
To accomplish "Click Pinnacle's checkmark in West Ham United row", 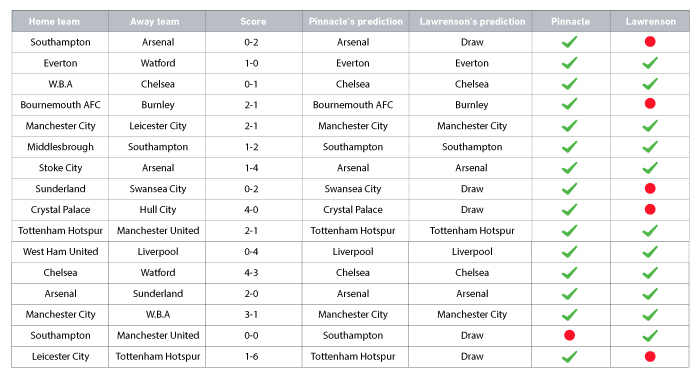I will point(569,252).
